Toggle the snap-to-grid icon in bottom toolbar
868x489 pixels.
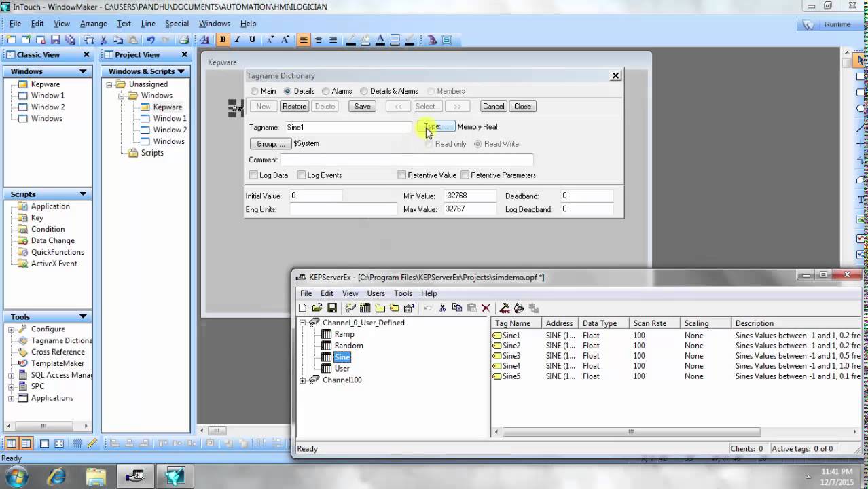pyautogui.click(x=77, y=443)
